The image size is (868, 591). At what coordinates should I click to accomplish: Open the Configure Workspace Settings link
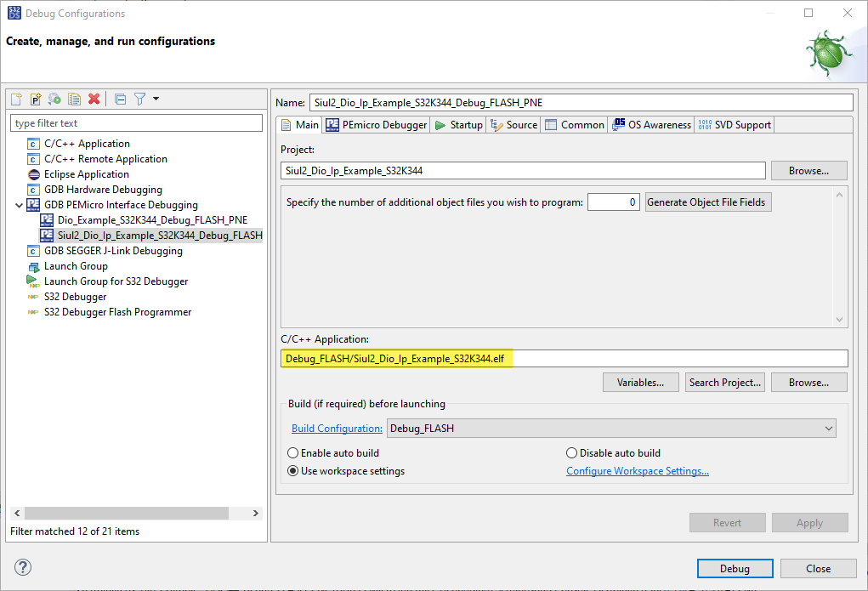(x=638, y=471)
